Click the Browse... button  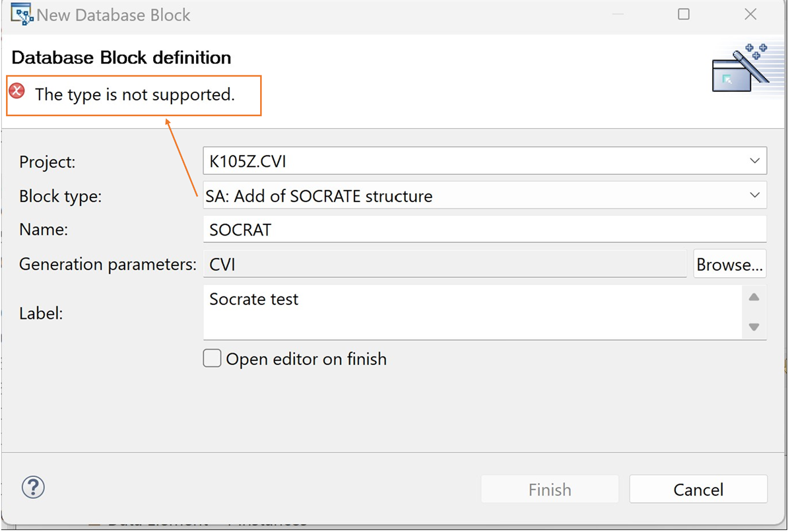coord(729,264)
